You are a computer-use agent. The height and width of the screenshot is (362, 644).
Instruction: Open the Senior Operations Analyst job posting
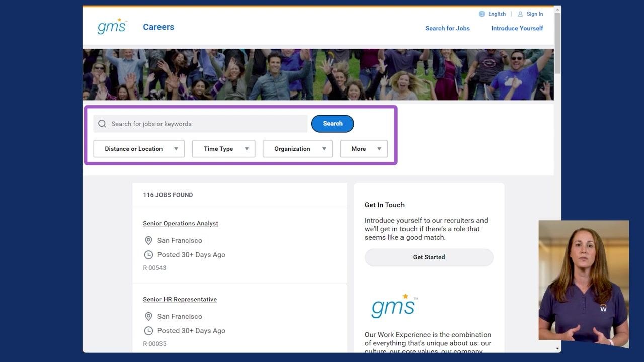181,223
